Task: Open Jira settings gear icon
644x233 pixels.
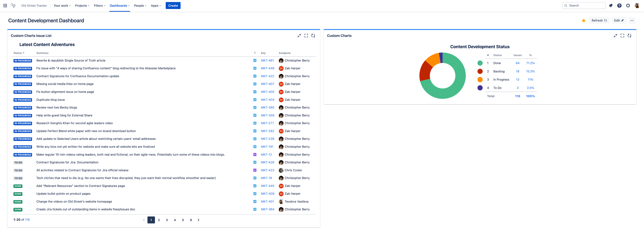Action: click(628, 5)
